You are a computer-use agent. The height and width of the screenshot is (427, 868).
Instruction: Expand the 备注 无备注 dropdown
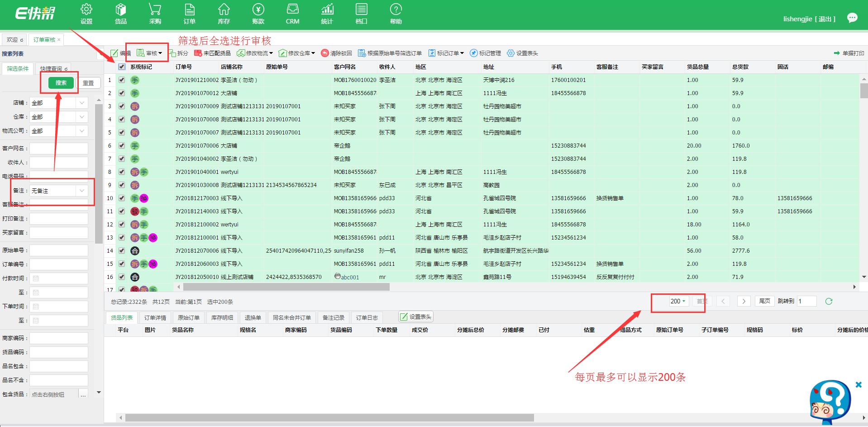click(x=82, y=191)
